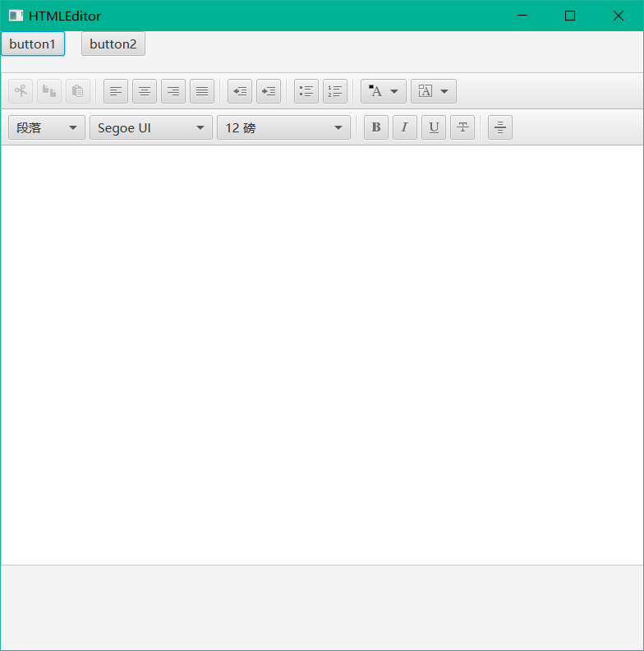Open the 12 磅 font size dropdown
Image resolution: width=644 pixels, height=651 pixels.
click(284, 127)
